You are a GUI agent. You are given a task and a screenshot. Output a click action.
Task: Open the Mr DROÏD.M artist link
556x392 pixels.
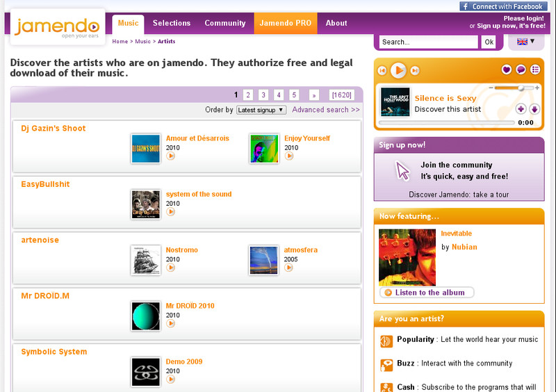click(45, 296)
